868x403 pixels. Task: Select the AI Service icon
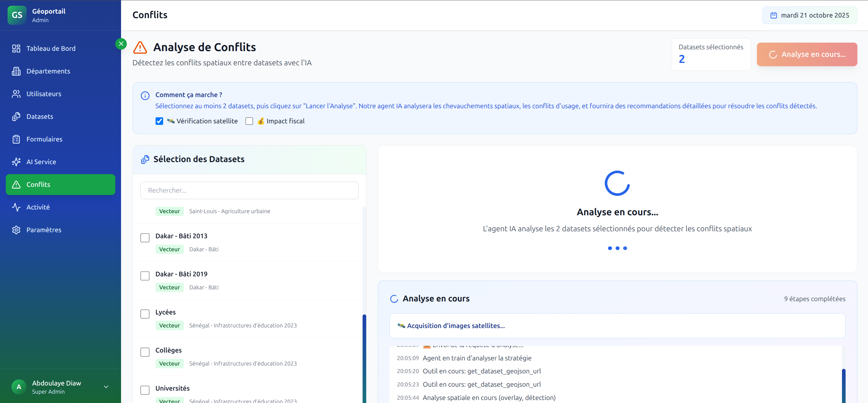pyautogui.click(x=16, y=162)
